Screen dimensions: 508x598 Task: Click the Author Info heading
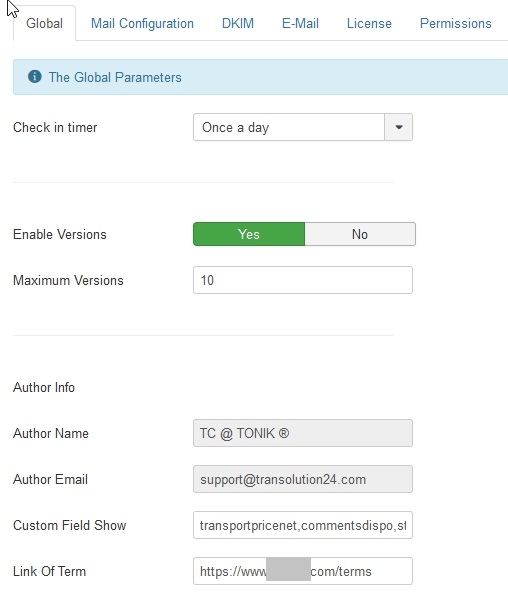(44, 387)
